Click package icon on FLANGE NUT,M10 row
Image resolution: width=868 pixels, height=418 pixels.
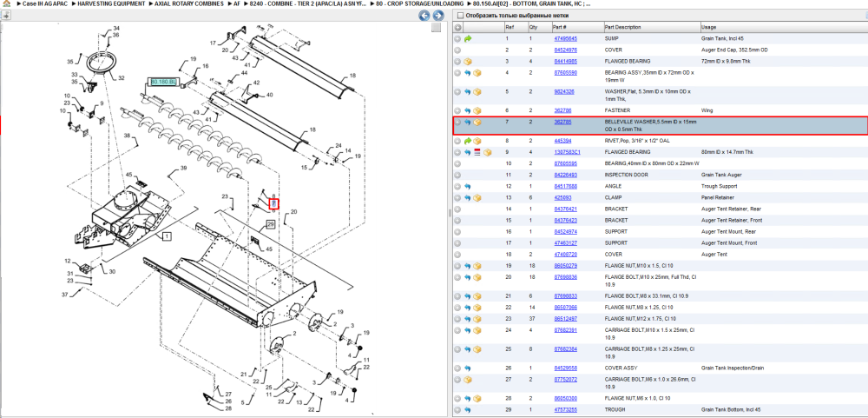pos(477,266)
